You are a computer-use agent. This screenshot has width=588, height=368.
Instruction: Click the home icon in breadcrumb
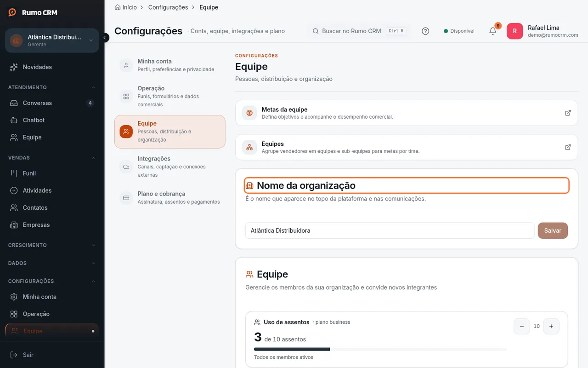click(x=118, y=7)
